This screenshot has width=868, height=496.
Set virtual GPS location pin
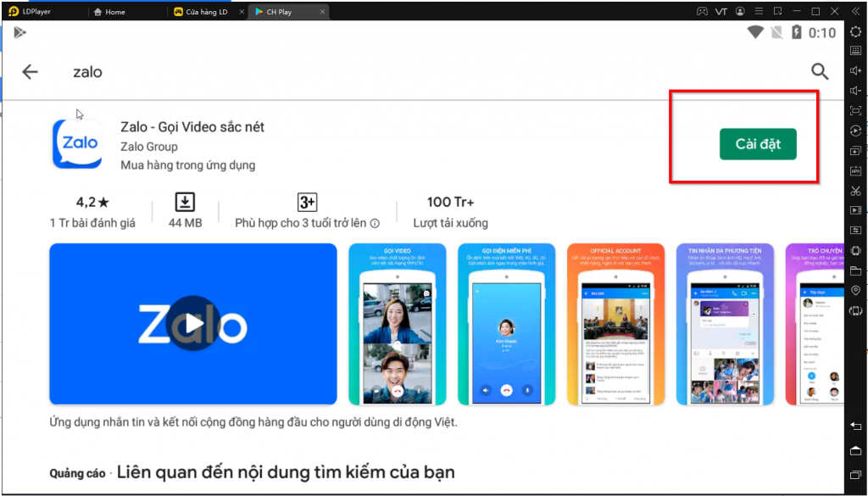[856, 291]
